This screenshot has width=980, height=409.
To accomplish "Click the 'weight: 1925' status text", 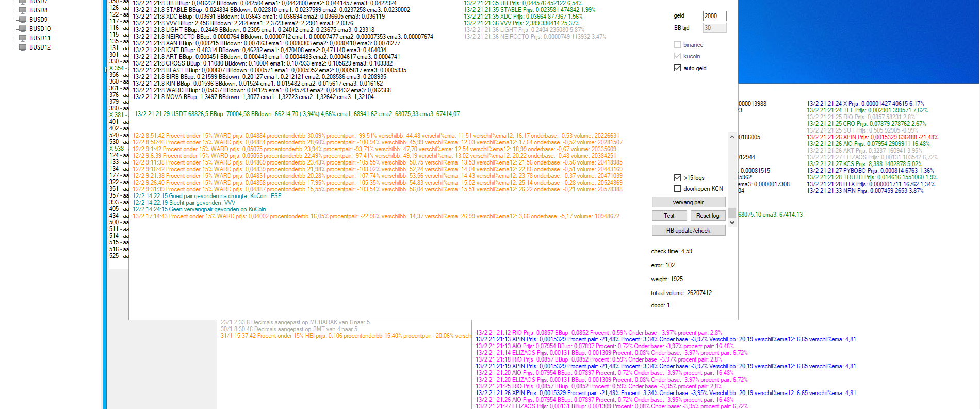I will click(x=667, y=280).
